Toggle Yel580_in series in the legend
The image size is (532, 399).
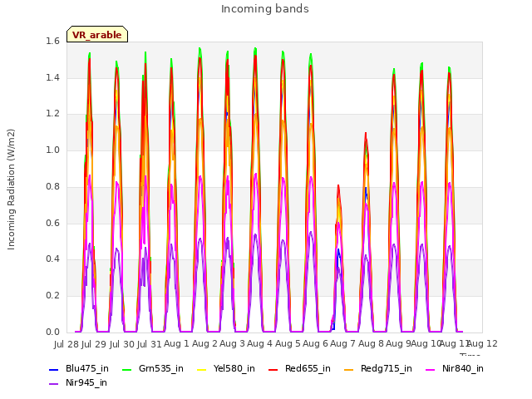tap(226, 368)
